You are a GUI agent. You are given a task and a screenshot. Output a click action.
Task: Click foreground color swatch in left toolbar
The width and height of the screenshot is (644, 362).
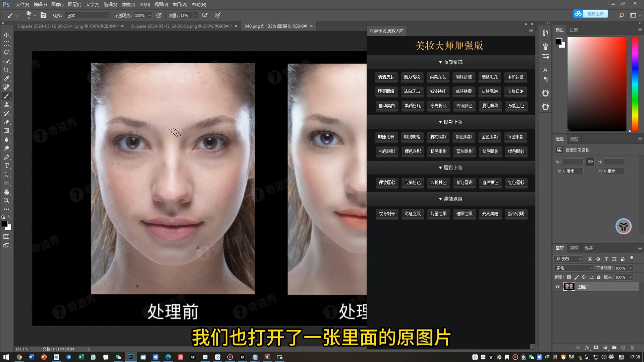[x=5, y=224]
